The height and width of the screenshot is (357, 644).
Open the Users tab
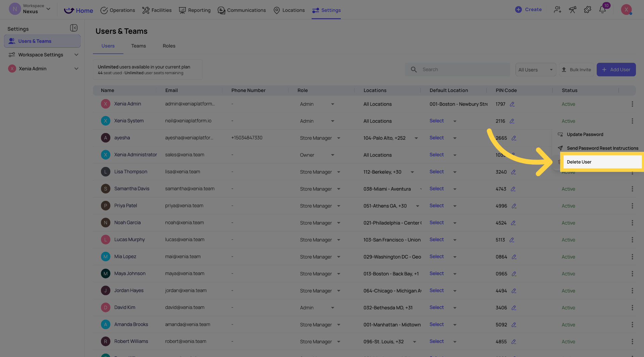pos(108,46)
